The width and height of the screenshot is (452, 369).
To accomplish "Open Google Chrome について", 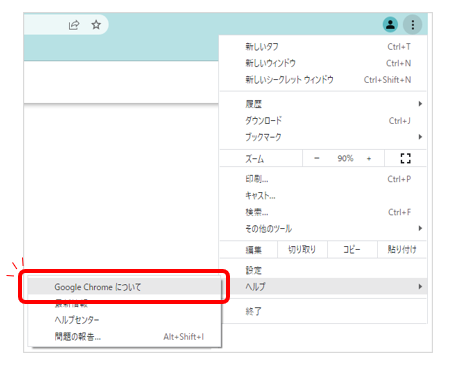I will (x=124, y=287).
